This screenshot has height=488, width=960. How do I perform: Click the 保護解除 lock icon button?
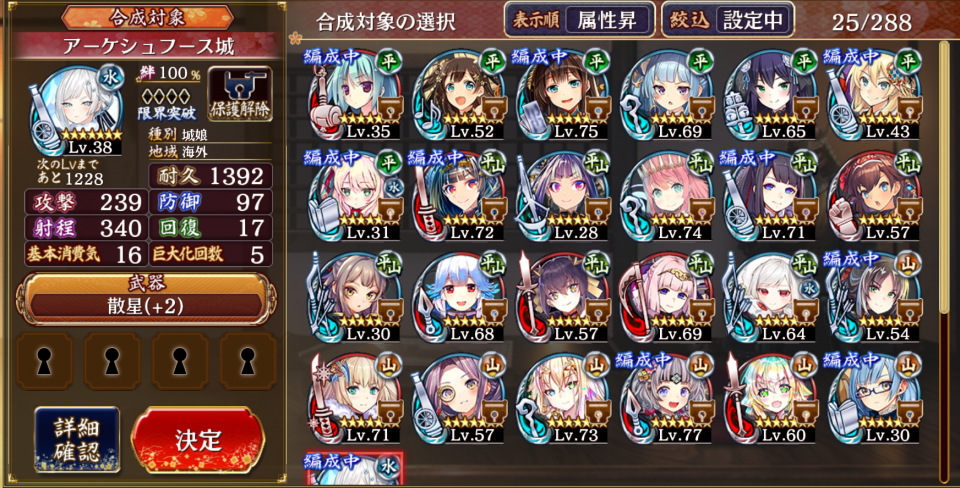tap(240, 94)
